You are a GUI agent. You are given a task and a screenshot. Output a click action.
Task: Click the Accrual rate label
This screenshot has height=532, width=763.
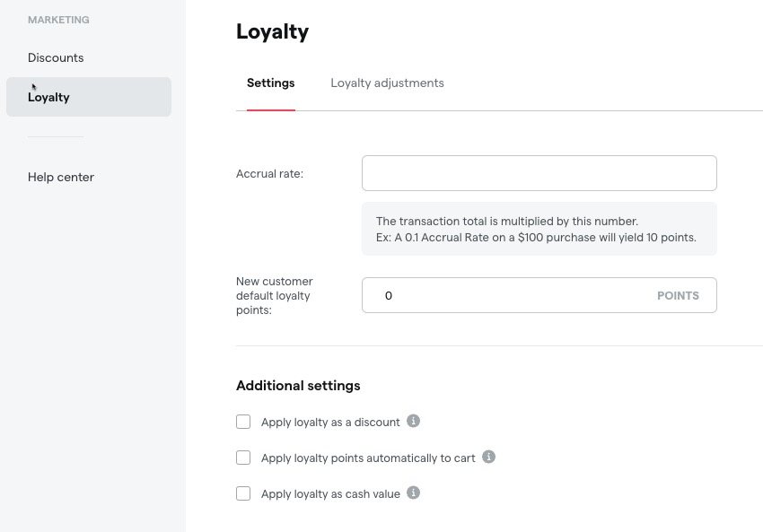pos(269,174)
